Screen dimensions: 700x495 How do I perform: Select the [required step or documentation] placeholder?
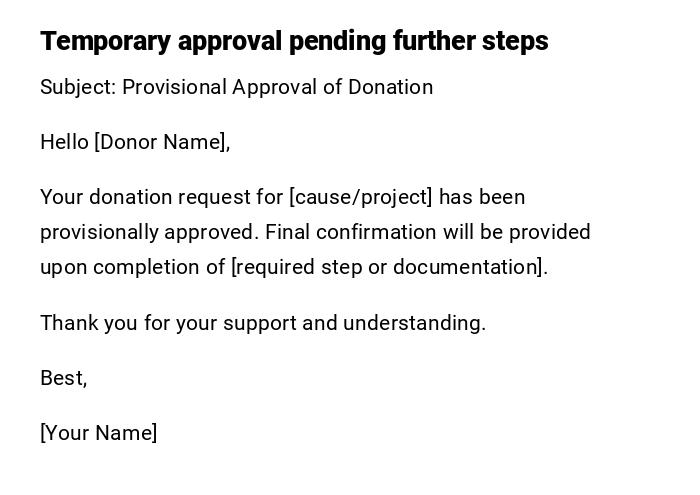pos(389,267)
